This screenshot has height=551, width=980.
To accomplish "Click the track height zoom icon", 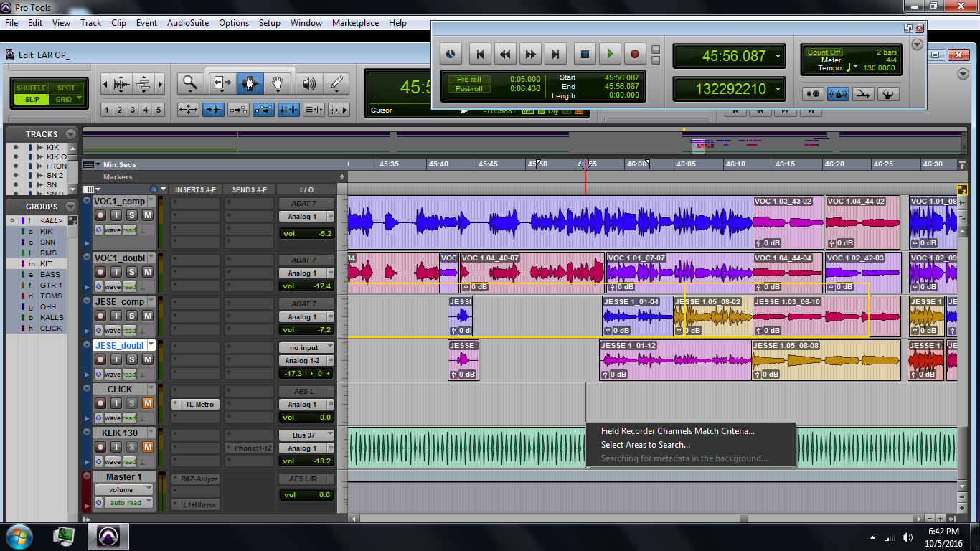I will 143,84.
